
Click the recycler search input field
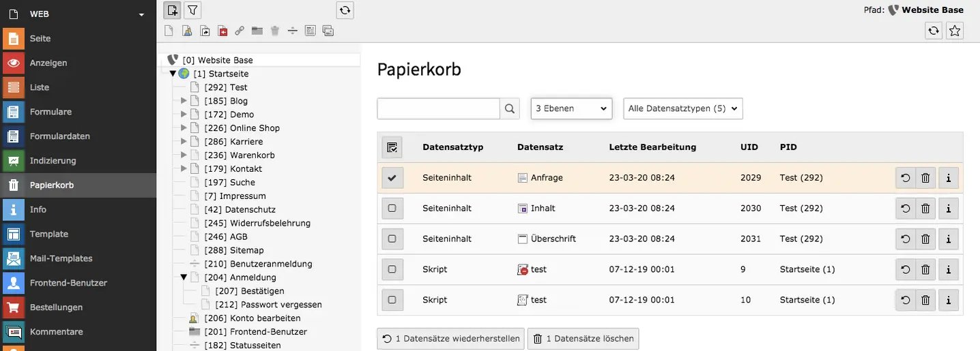click(438, 108)
